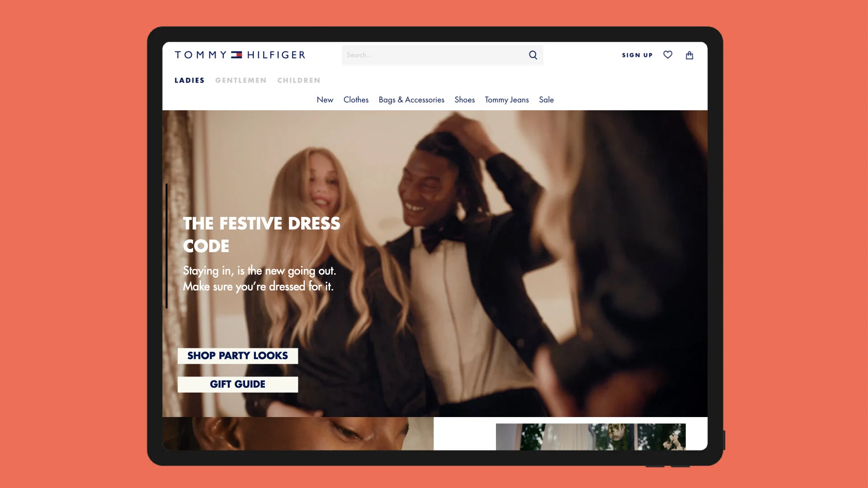
Task: Click the SIGN UP link
Action: (x=637, y=55)
